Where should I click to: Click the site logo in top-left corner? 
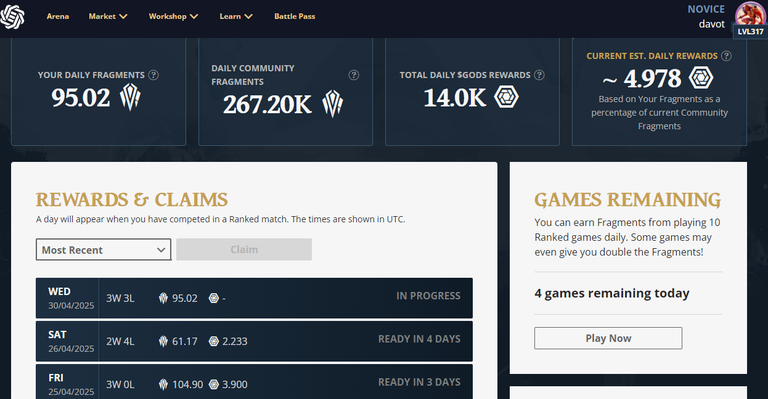pyautogui.click(x=12, y=17)
